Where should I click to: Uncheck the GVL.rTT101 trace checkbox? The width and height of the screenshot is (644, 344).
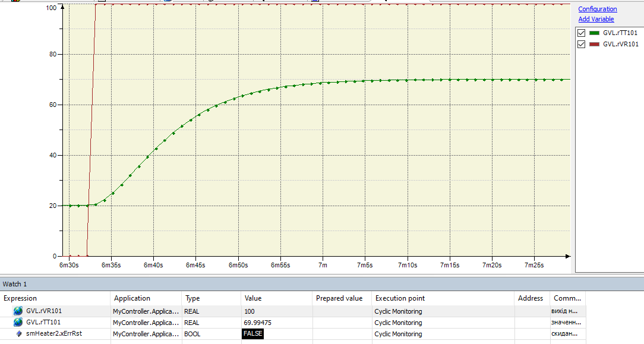click(582, 33)
